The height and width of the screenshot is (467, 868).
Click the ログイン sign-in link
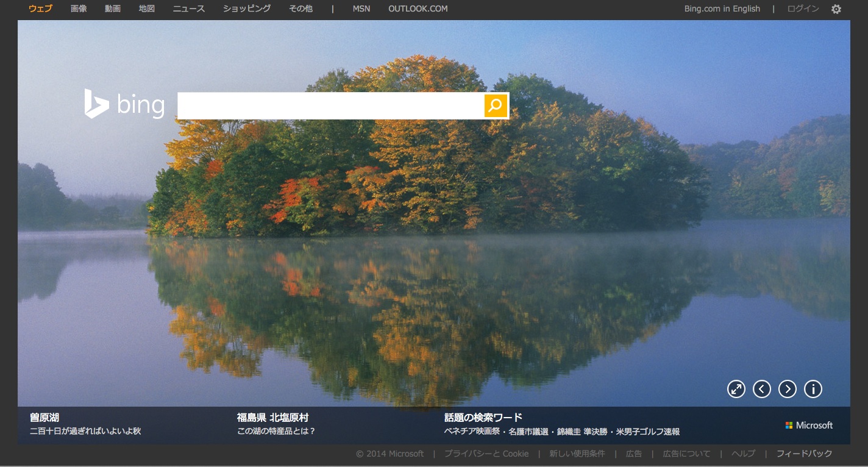803,9
